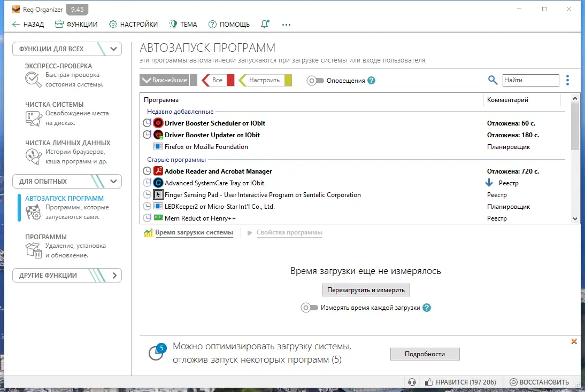Open the vertical three-dots menu next to search
The width and height of the screenshot is (585, 392).
click(567, 80)
